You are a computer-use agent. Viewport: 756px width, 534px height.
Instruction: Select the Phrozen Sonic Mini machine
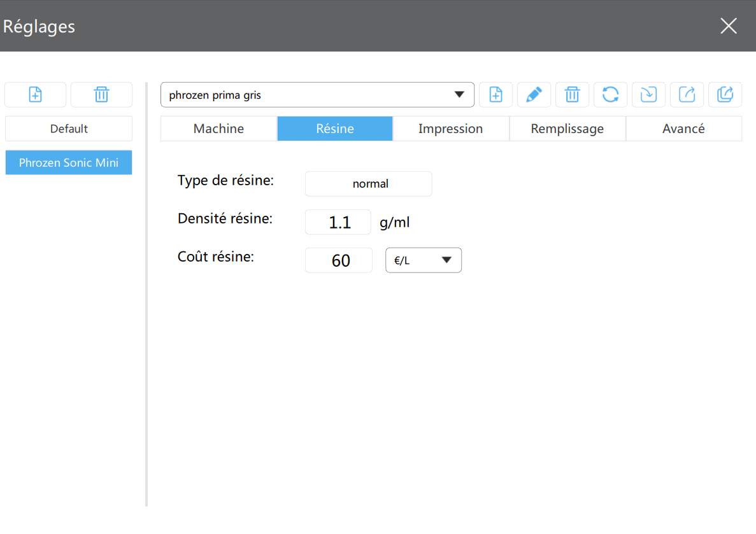pos(68,162)
